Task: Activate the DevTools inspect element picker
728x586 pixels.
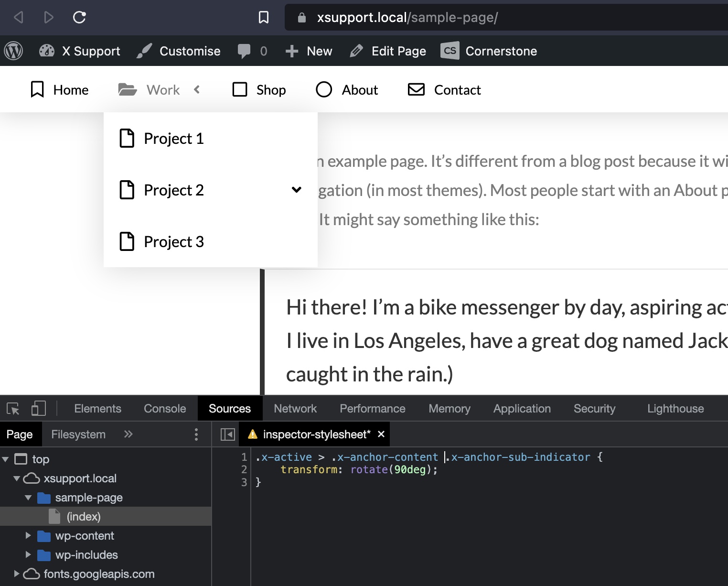Action: 13,409
